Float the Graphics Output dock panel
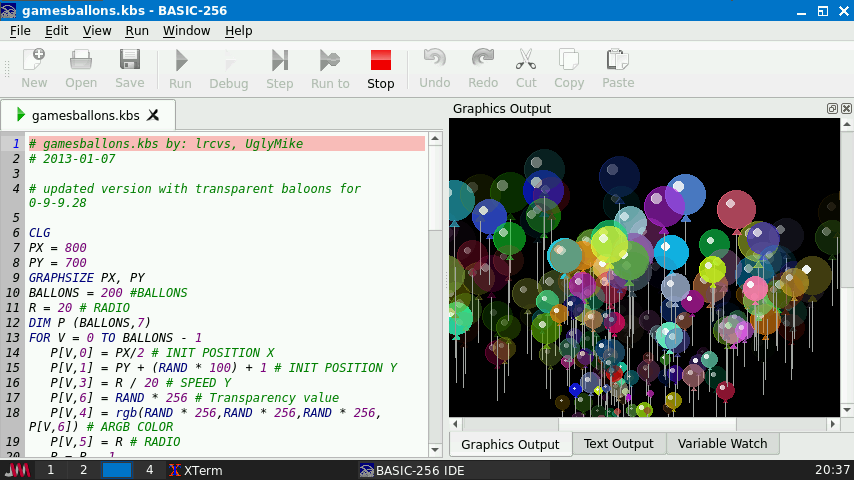Image resolution: width=854 pixels, height=480 pixels. pos(832,108)
